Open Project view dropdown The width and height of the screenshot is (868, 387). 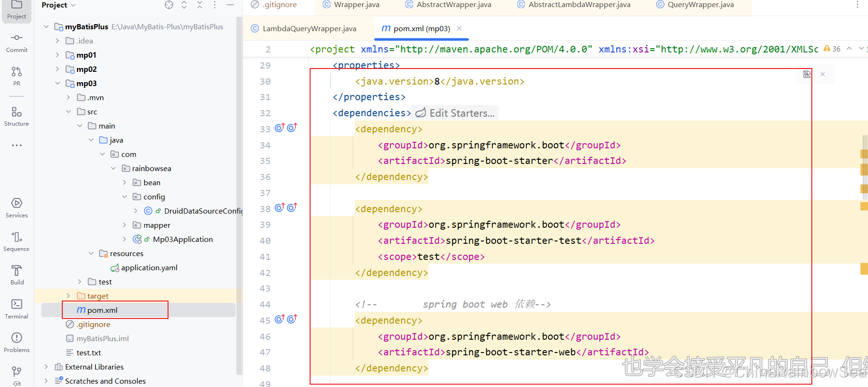(59, 5)
